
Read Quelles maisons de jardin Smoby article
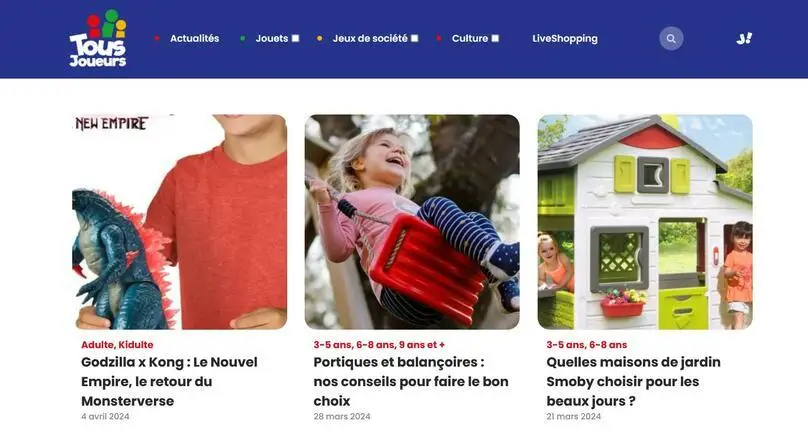pos(633,382)
